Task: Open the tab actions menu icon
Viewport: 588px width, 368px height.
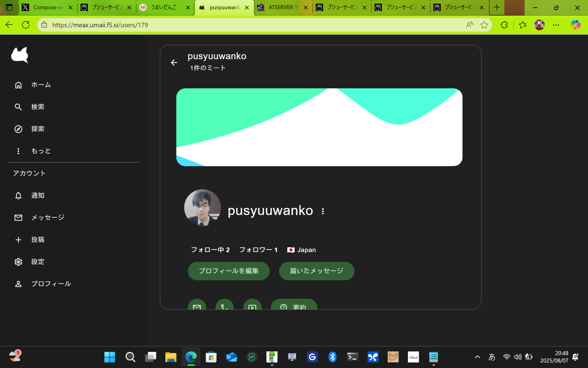Action: (9, 7)
